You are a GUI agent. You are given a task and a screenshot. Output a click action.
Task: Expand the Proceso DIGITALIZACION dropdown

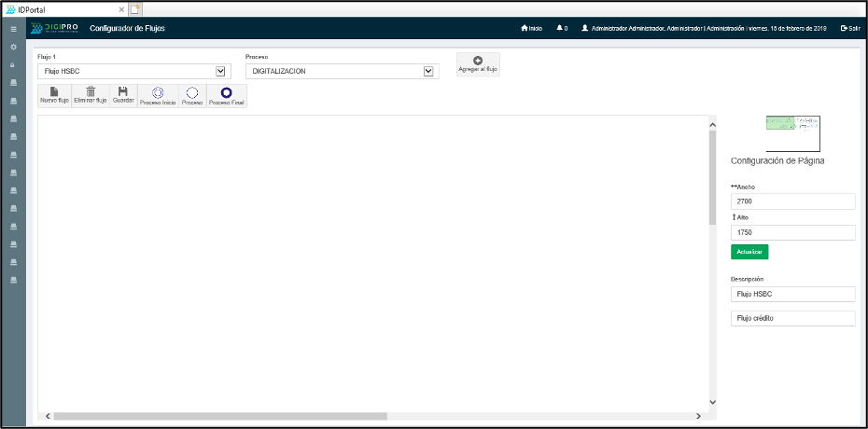[342, 71]
